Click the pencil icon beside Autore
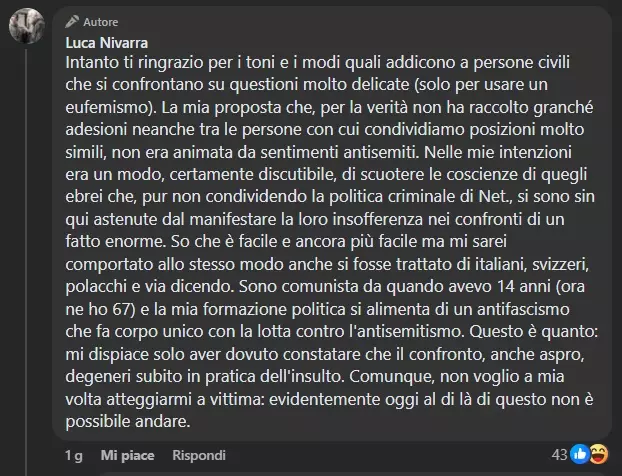This screenshot has height=476, width=622. point(70,21)
